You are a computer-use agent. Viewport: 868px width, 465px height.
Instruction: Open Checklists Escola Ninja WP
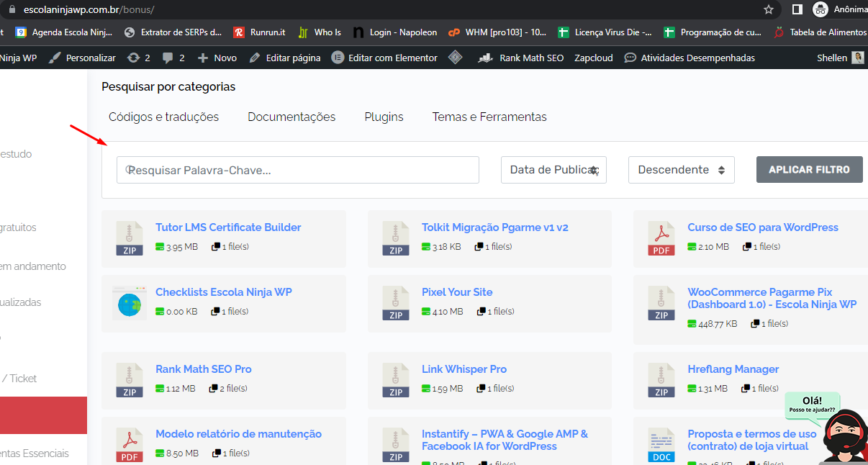(224, 292)
